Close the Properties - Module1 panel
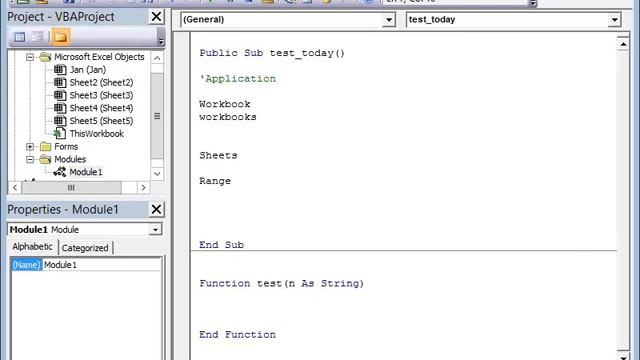640x360 pixels. (x=156, y=209)
